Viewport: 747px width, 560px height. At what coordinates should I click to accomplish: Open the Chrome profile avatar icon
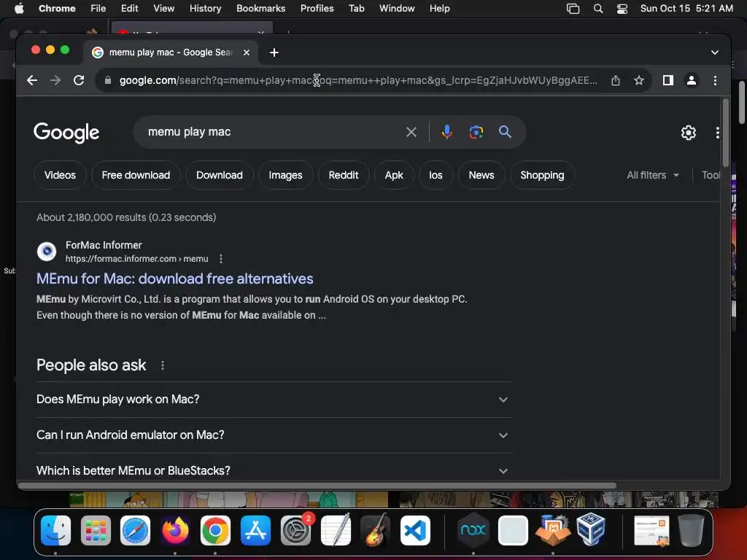pos(692,80)
